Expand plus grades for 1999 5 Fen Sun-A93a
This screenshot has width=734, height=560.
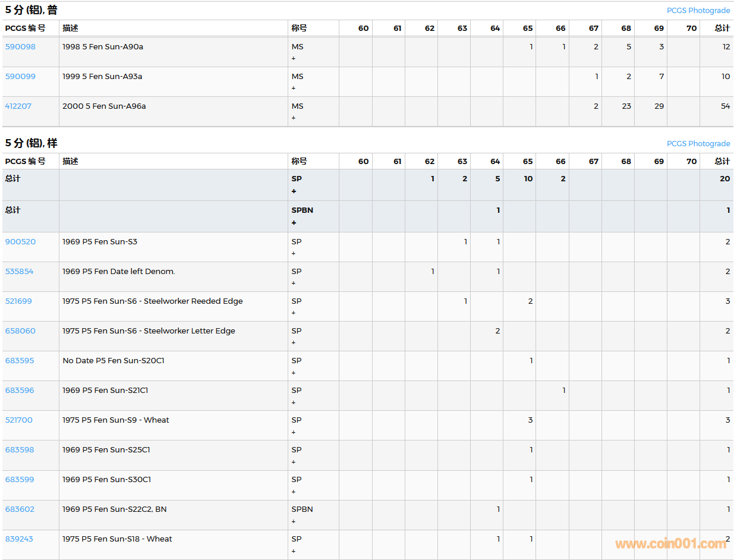point(294,88)
